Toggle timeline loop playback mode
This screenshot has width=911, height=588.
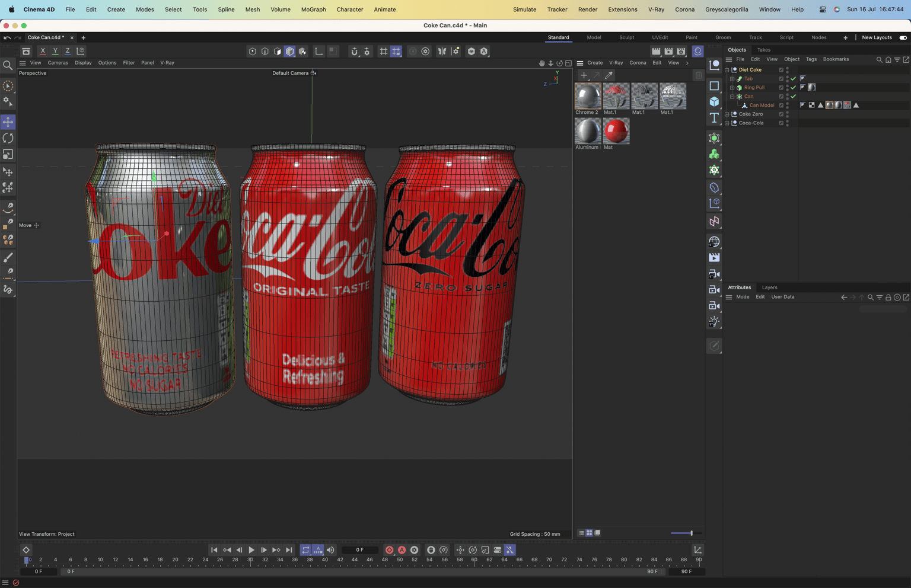tap(305, 550)
